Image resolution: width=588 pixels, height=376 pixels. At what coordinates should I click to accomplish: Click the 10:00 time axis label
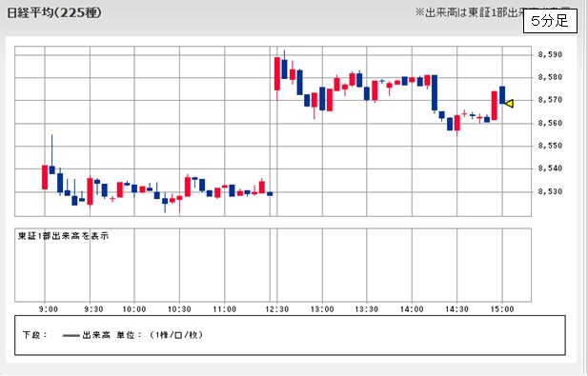click(x=134, y=309)
